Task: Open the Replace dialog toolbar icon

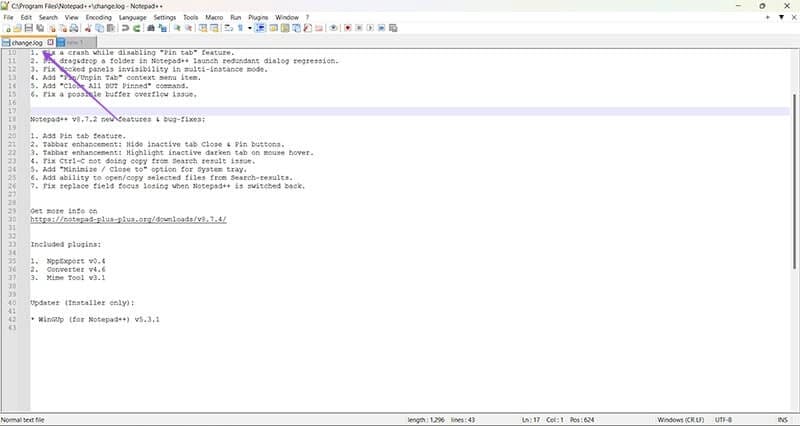Action: (163, 28)
